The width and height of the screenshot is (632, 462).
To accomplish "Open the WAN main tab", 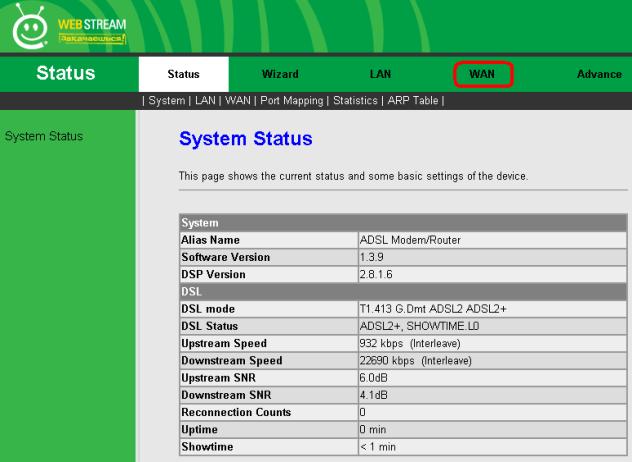I will [482, 74].
